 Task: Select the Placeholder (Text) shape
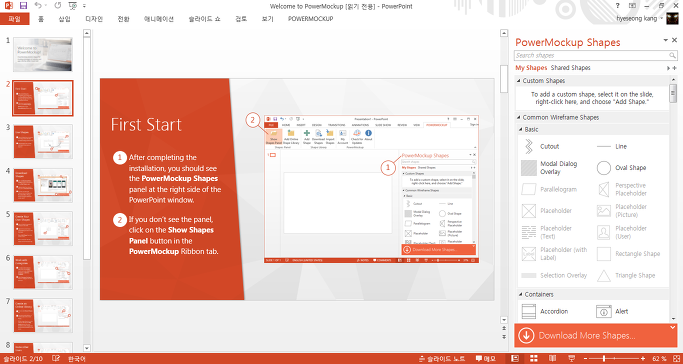[x=547, y=232]
